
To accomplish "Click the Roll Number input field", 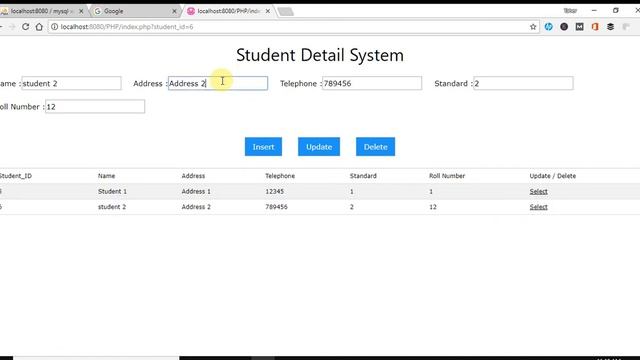I will click(x=95, y=107).
